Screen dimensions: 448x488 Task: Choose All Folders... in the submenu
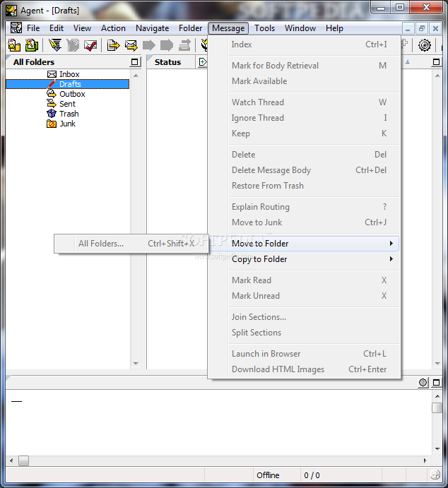[x=131, y=244]
